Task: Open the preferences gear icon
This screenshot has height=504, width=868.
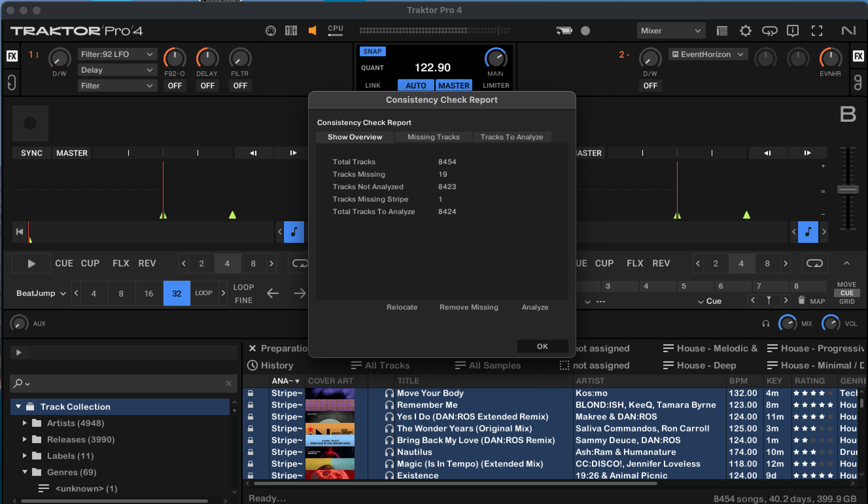Action: (745, 31)
